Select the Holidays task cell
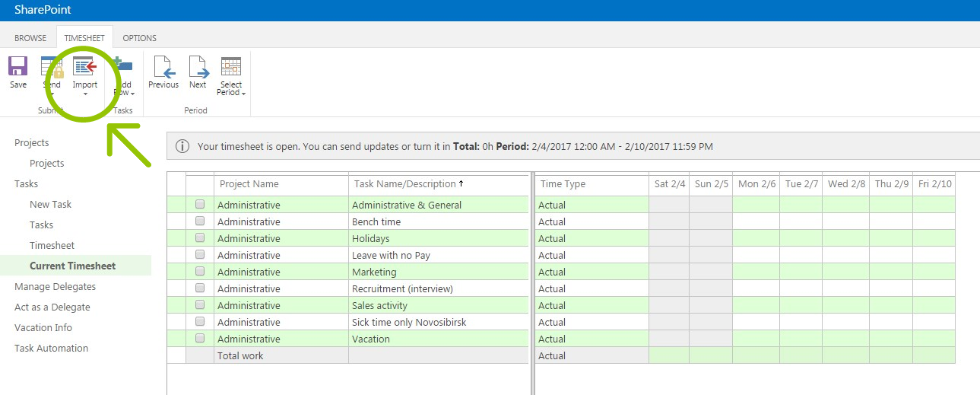The height and width of the screenshot is (395, 980). (x=439, y=238)
